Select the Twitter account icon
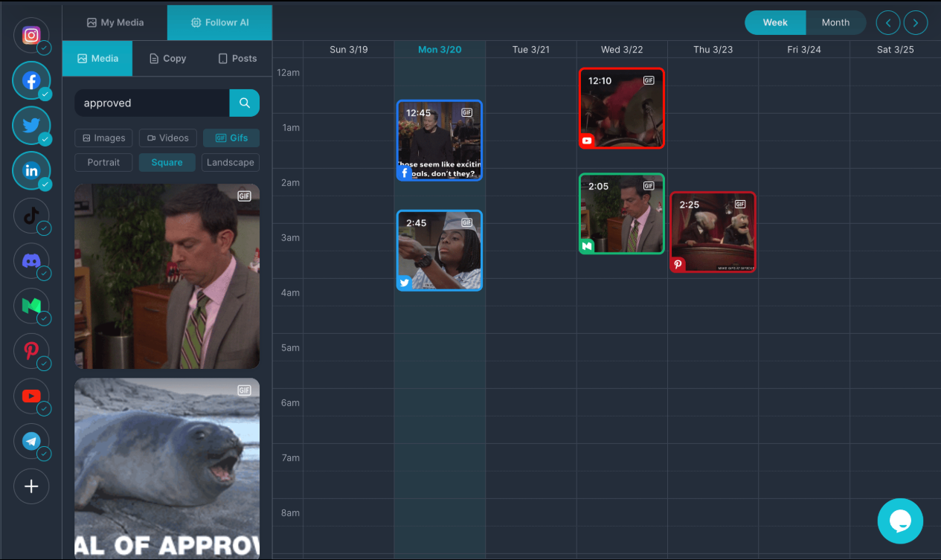Viewport: 941px width, 560px height. coord(31,126)
